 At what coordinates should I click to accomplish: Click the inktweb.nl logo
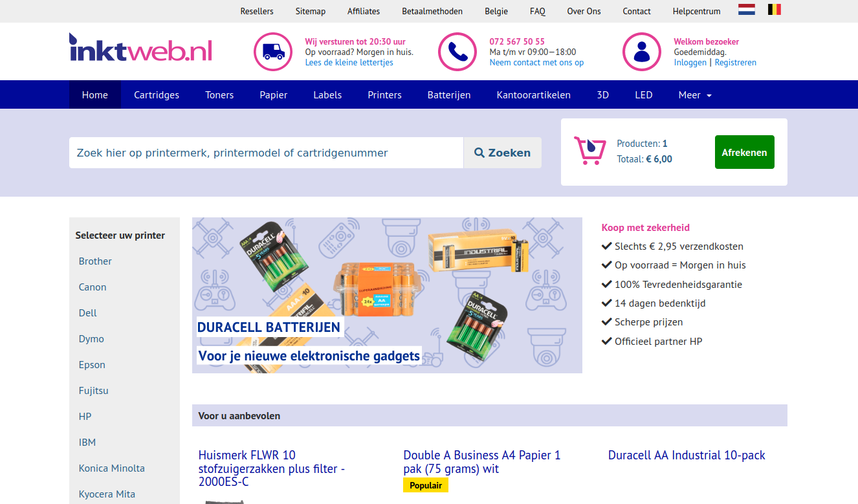(140, 49)
